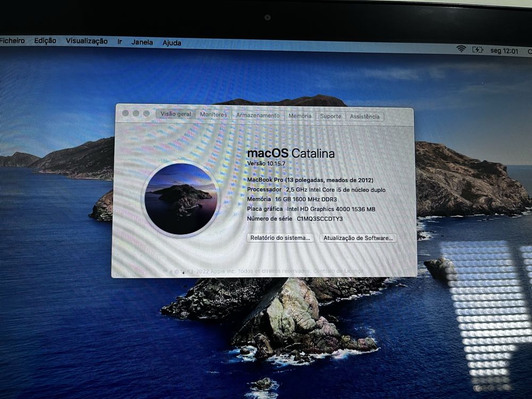Click the Intel HD Graphics 4000 text

331,209
